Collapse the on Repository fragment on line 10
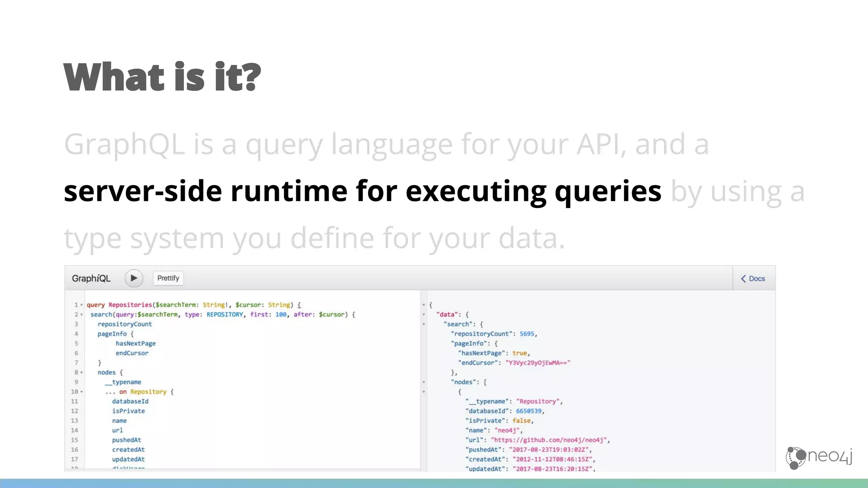 pos(81,392)
